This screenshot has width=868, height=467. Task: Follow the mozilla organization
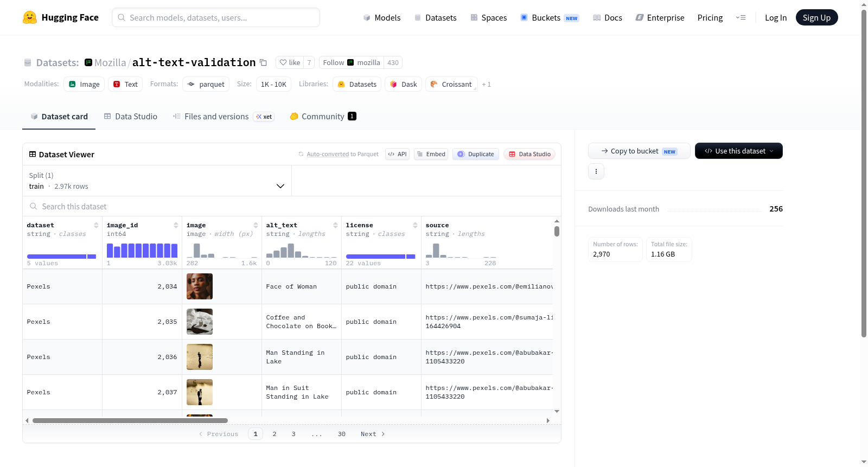pyautogui.click(x=352, y=62)
